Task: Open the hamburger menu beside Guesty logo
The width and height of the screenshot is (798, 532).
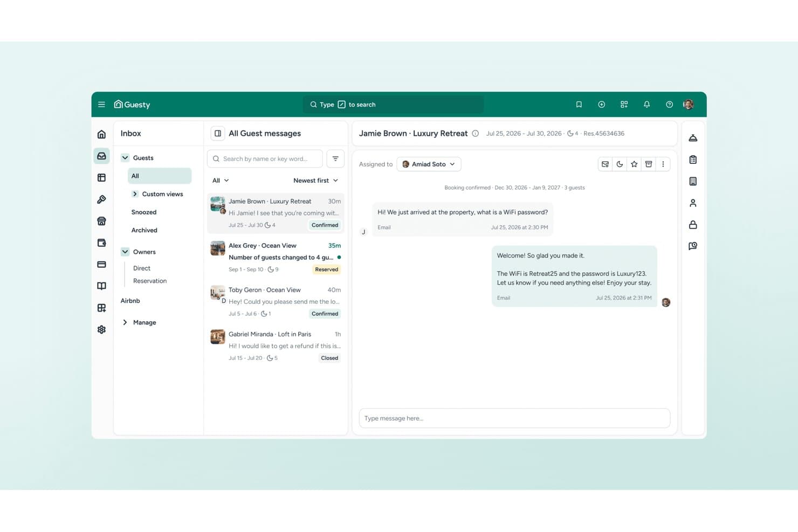Action: pos(101,105)
